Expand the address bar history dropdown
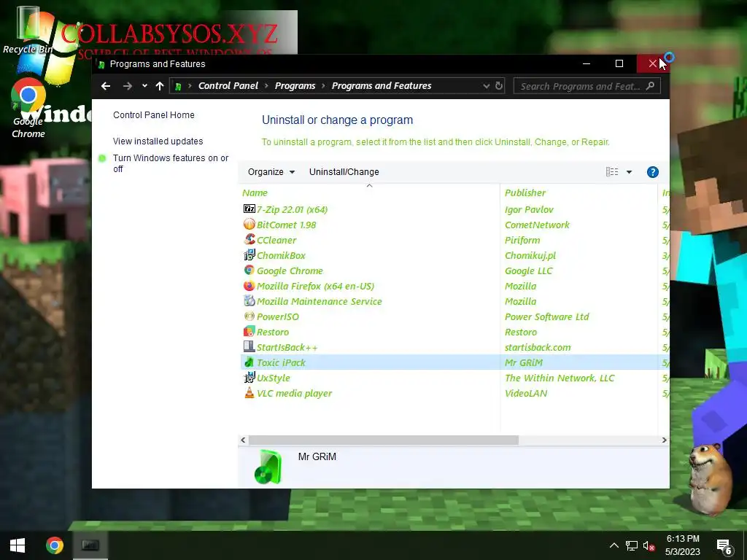This screenshot has height=560, width=747. (x=486, y=86)
